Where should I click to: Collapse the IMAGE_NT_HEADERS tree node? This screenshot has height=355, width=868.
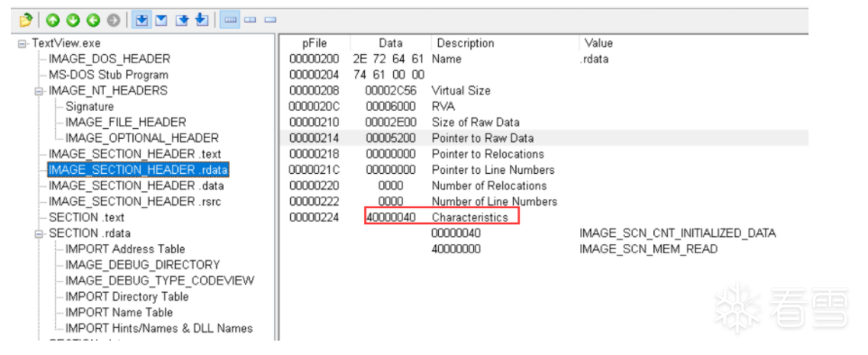pyautogui.click(x=39, y=91)
